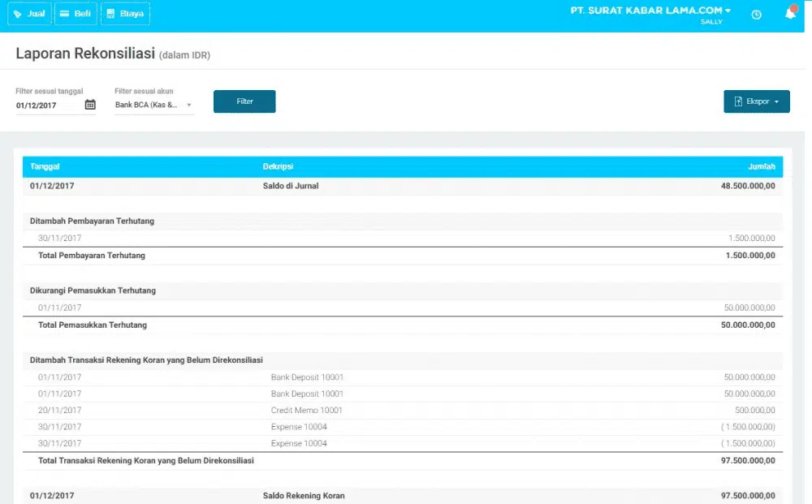Open the clock history icon

point(757,15)
